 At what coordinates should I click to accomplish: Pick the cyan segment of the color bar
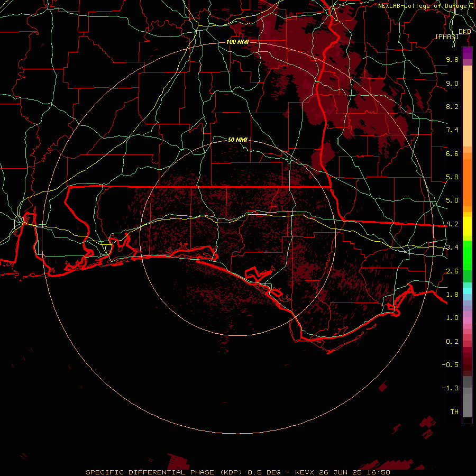coord(467,291)
